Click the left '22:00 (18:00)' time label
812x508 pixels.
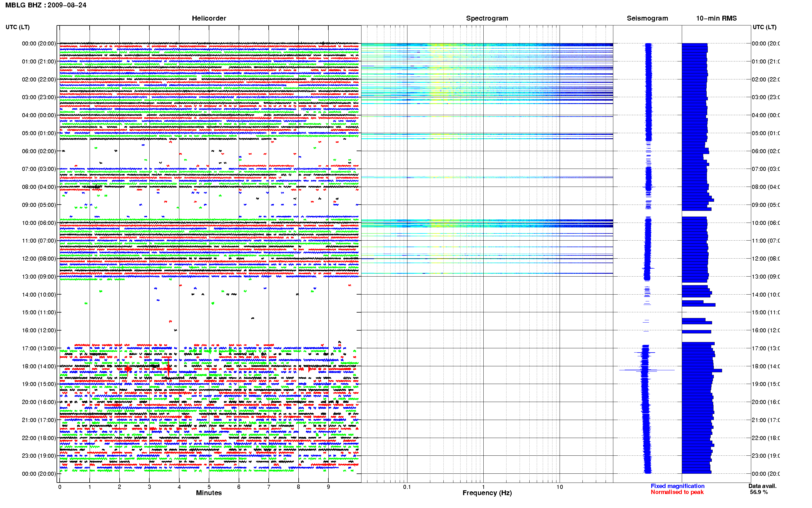(x=39, y=438)
